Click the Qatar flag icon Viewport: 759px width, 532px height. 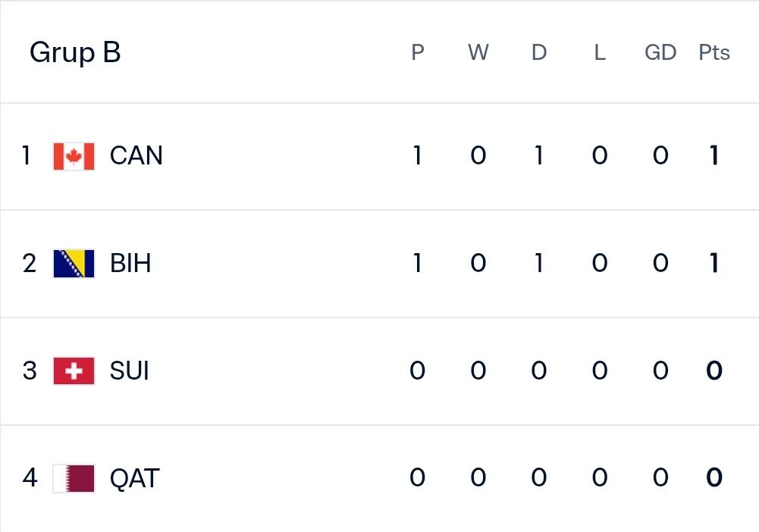[x=74, y=478]
